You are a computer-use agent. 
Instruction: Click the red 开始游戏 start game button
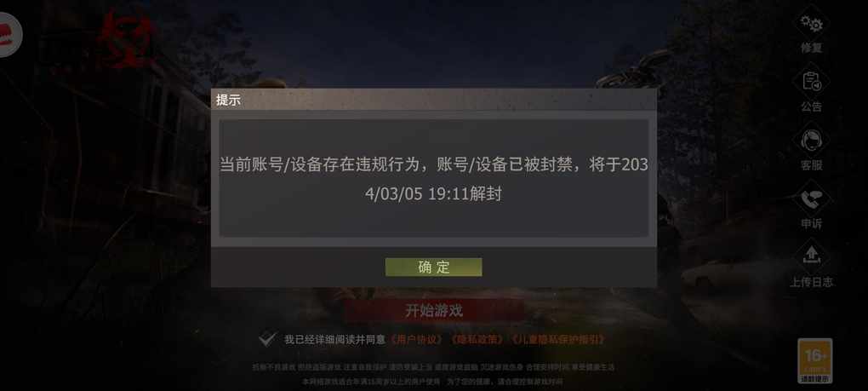pyautogui.click(x=433, y=310)
